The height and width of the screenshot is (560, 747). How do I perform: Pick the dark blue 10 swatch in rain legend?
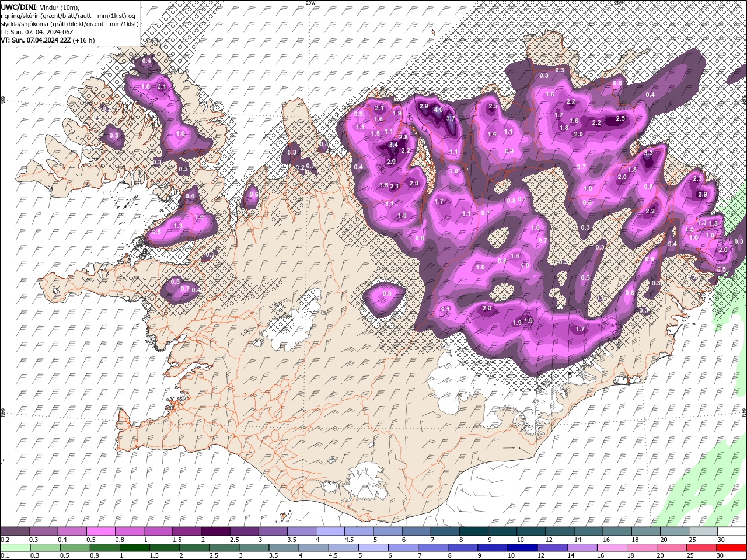(x=522, y=548)
